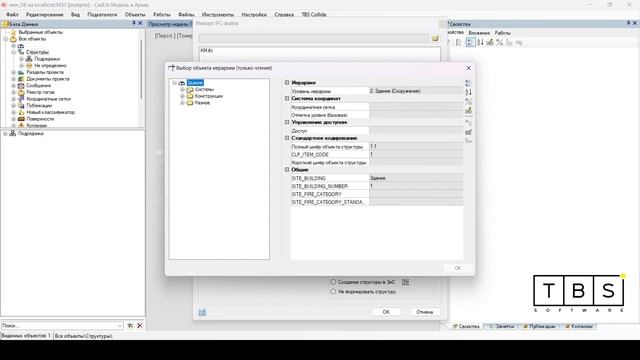Open the Настройки menu
Screen dimensions: 640x360
tap(254, 14)
